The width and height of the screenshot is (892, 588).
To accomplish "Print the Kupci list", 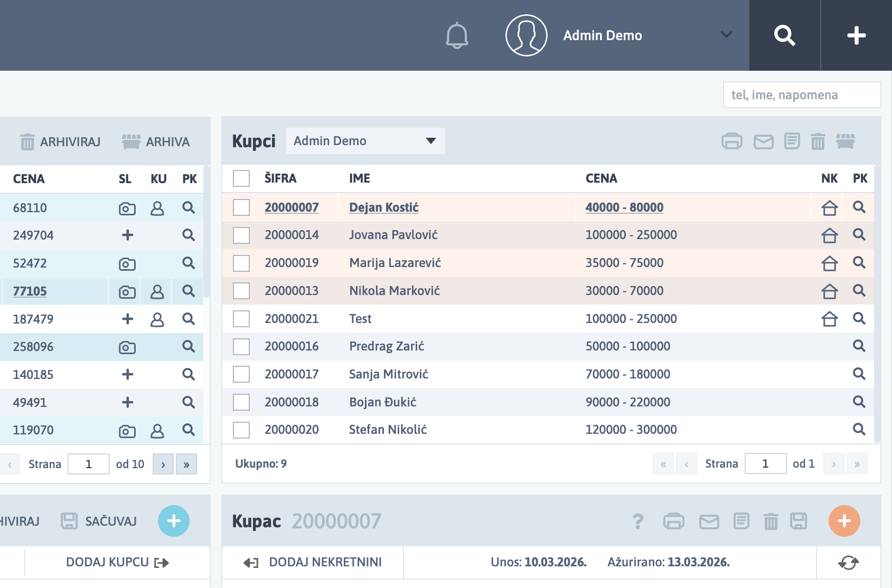I will point(732,141).
